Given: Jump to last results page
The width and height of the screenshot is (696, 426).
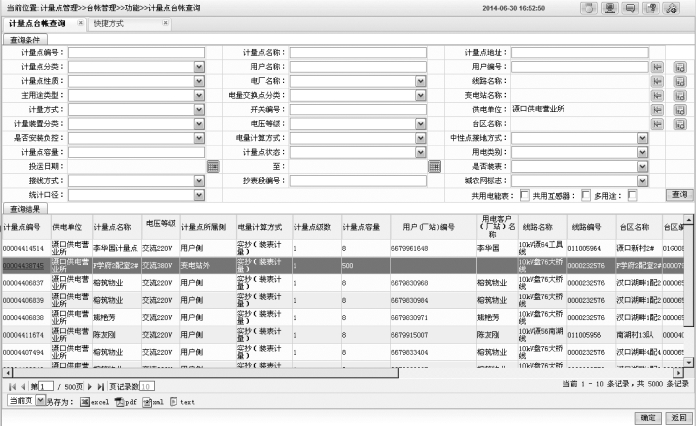Looking at the screenshot, I should pos(101,387).
